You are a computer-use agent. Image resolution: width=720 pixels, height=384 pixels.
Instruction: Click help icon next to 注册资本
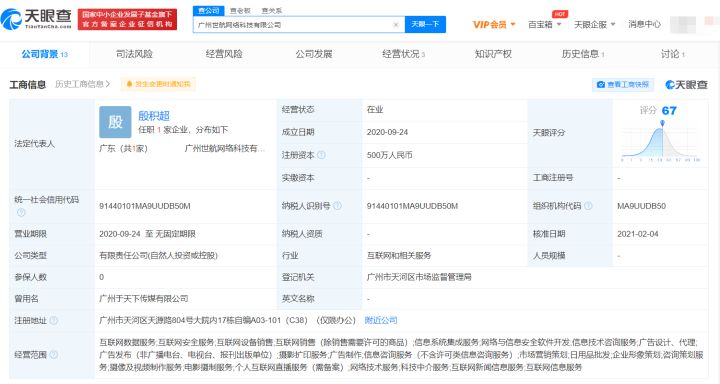pyautogui.click(x=321, y=155)
